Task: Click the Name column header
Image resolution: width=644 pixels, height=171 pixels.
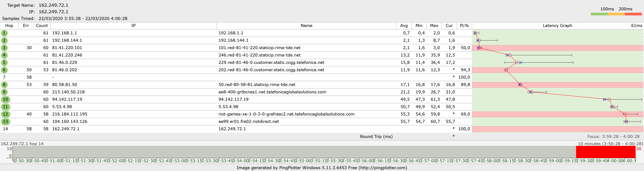Action: click(306, 25)
